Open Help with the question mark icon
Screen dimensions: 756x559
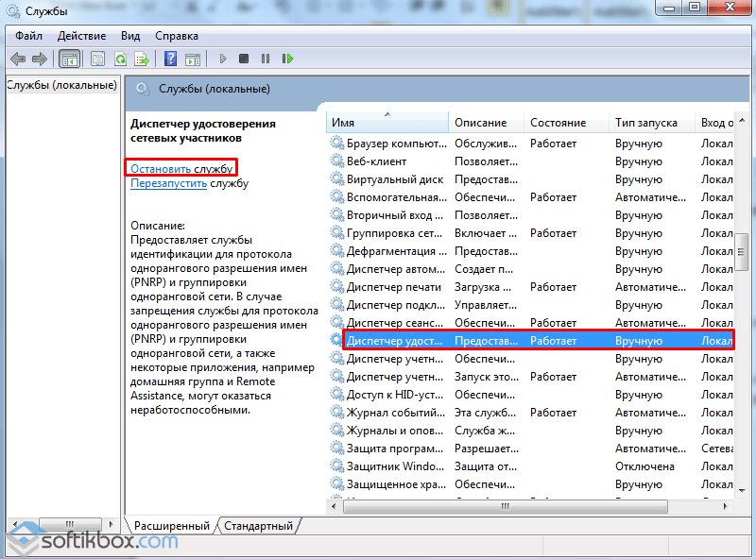(x=171, y=59)
